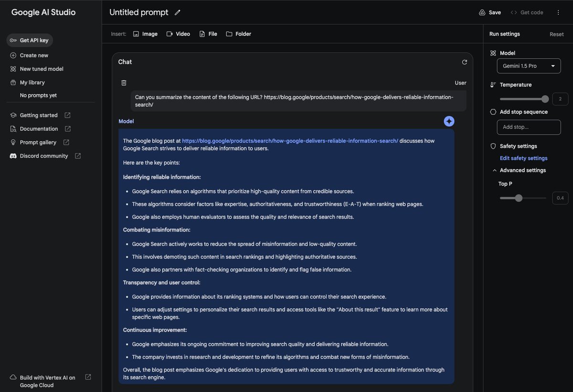Click the plus icon beside Create new
Image resolution: width=573 pixels, height=392 pixels.
13,55
